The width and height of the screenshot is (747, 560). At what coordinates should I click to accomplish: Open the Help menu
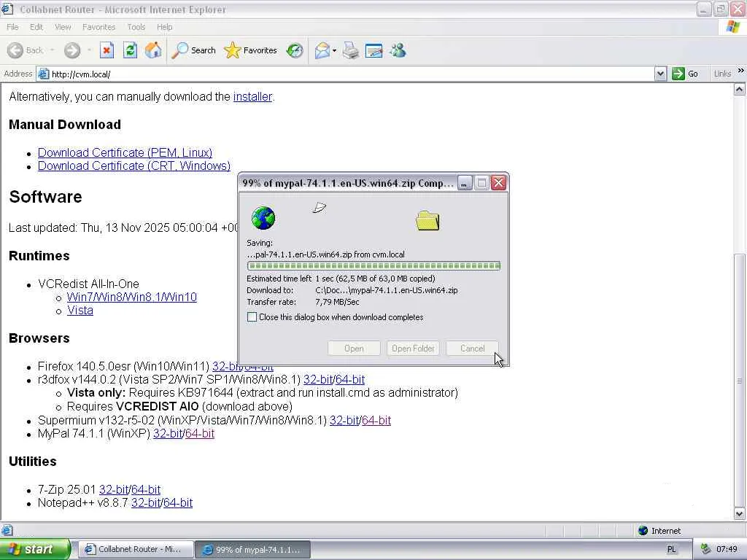click(x=164, y=27)
